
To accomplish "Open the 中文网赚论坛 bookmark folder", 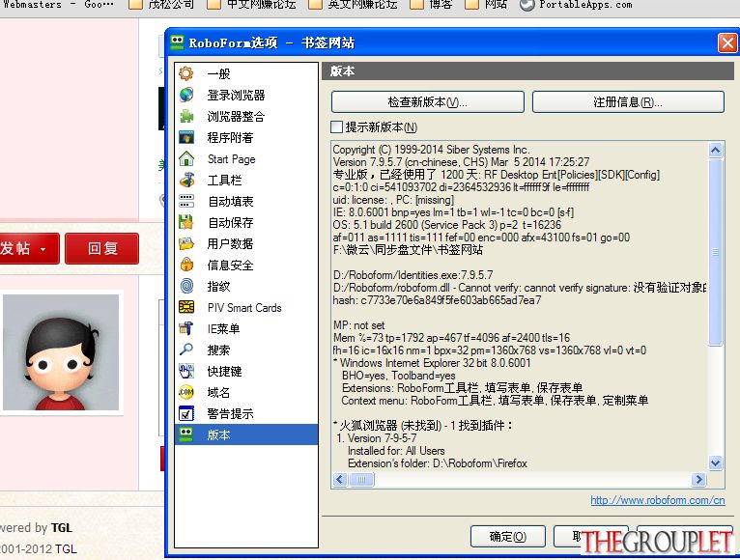I will tap(251, 5).
